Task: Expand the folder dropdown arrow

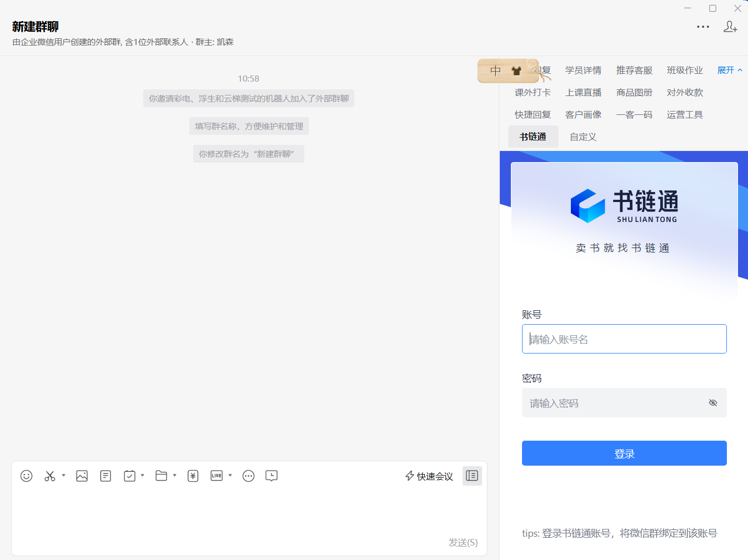Action: (174, 476)
